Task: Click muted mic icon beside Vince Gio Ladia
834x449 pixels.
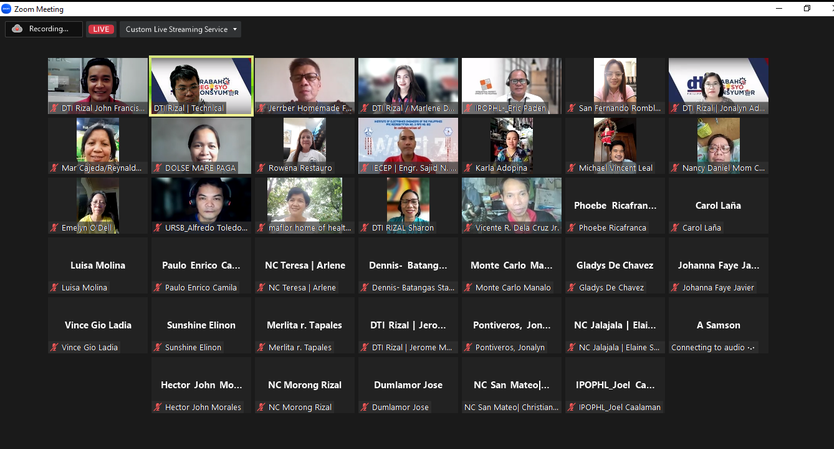Action: pyautogui.click(x=54, y=348)
